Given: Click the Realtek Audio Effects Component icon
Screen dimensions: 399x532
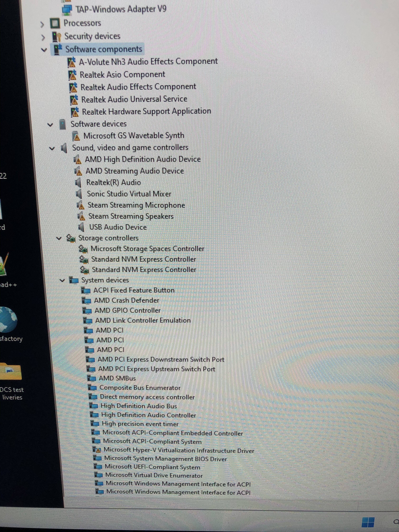Looking at the screenshot, I should (73, 87).
